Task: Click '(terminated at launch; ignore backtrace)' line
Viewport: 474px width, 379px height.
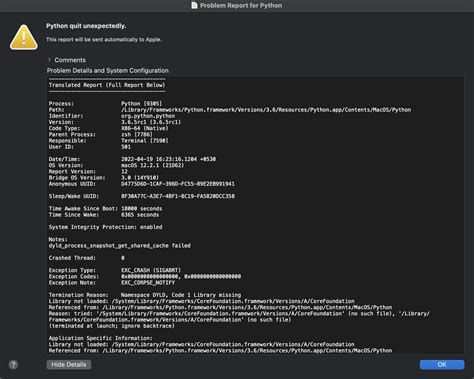Action: tap(112, 326)
